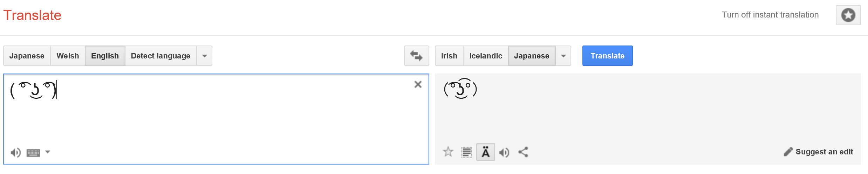868x174 pixels.
Task: Open input tools options dropdown arrow
Action: [x=48, y=152]
